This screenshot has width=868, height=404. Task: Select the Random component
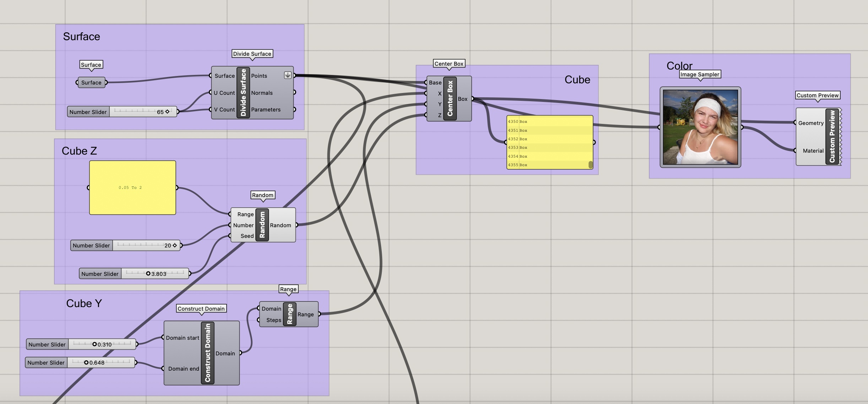coord(262,225)
